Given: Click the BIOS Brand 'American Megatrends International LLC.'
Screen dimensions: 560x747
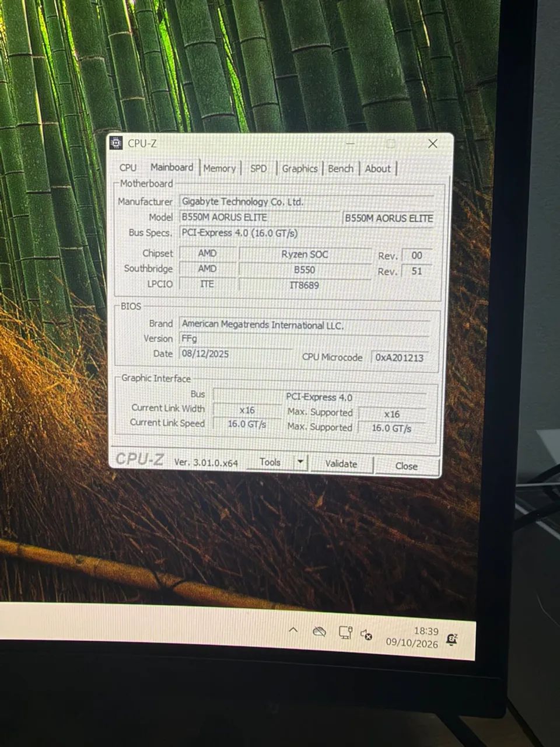Looking at the screenshot, I should tap(304, 324).
